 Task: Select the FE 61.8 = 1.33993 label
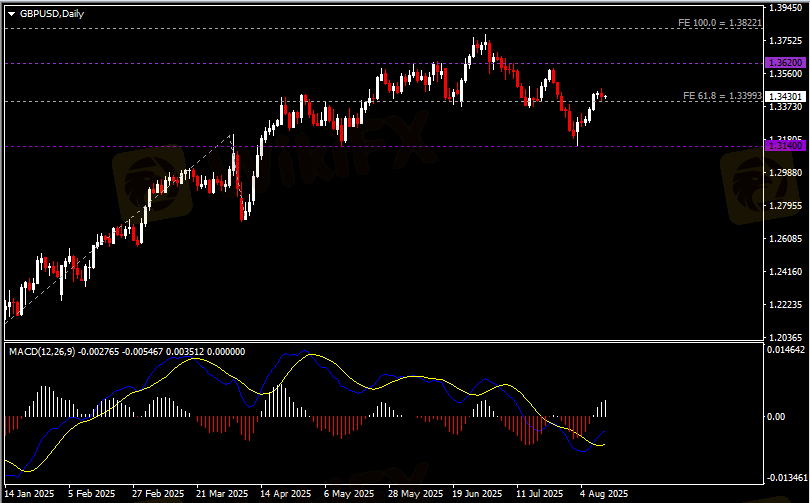coord(722,95)
